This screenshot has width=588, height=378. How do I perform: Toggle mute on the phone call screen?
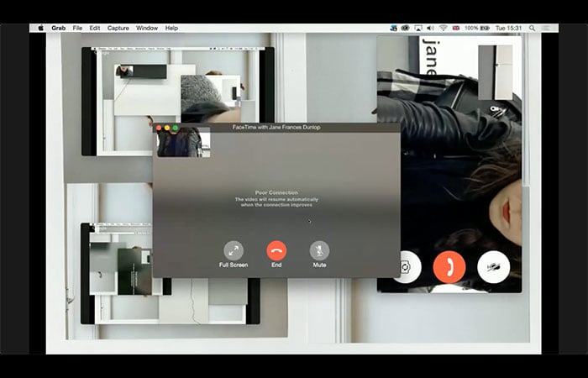494,267
